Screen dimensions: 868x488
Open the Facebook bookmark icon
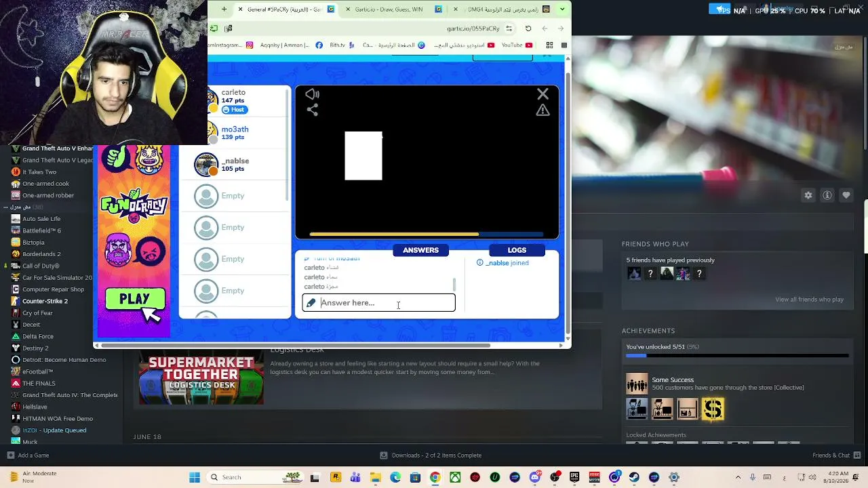coord(319,45)
